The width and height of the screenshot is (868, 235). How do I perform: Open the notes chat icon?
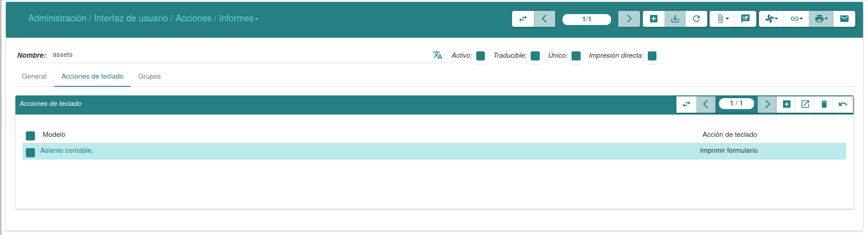[745, 19]
